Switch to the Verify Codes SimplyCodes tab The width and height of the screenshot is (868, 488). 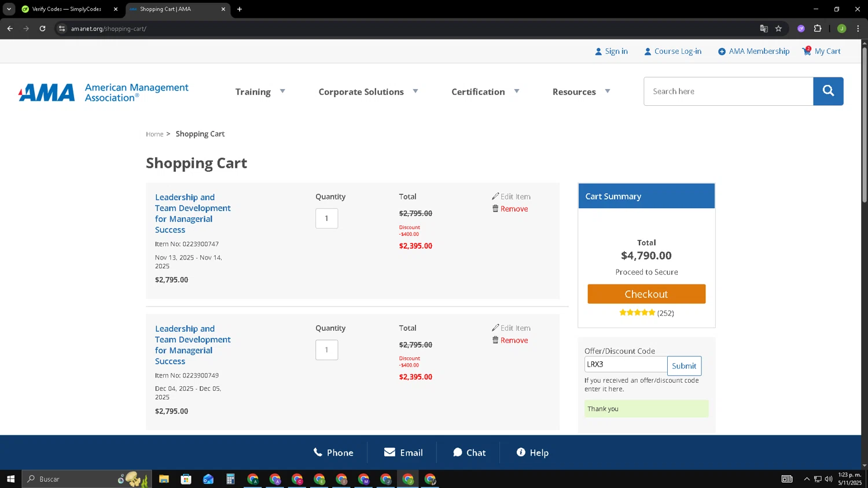point(66,9)
